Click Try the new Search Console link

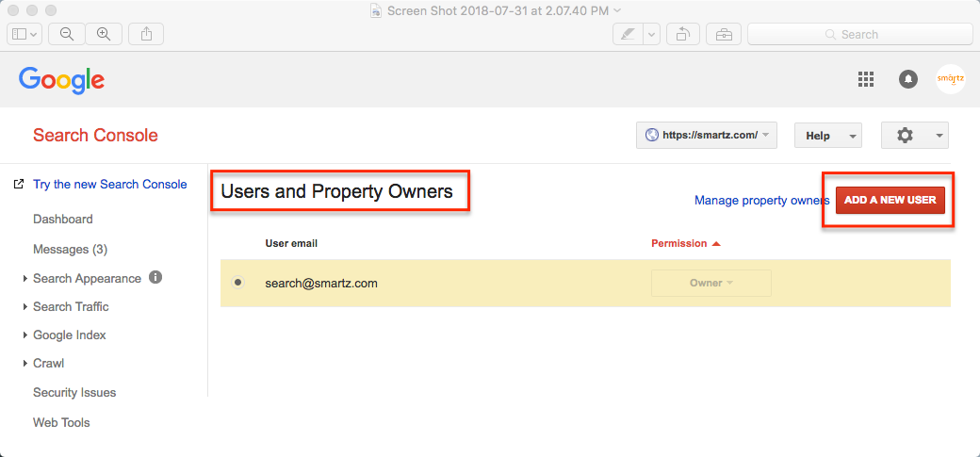[110, 185]
